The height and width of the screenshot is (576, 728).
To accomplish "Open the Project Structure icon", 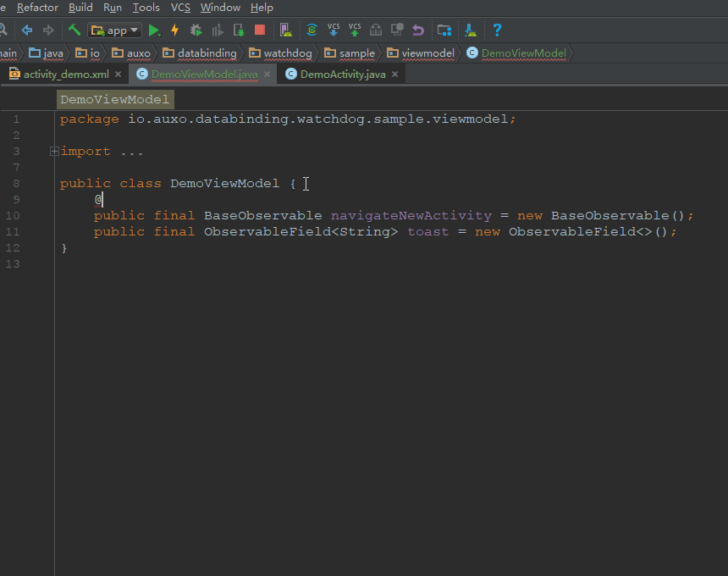I will [444, 30].
